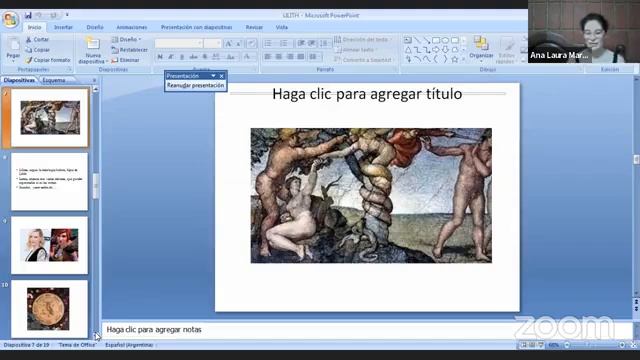Toggle italic (K) formatting
The width and height of the screenshot is (640, 360).
pos(171,57)
